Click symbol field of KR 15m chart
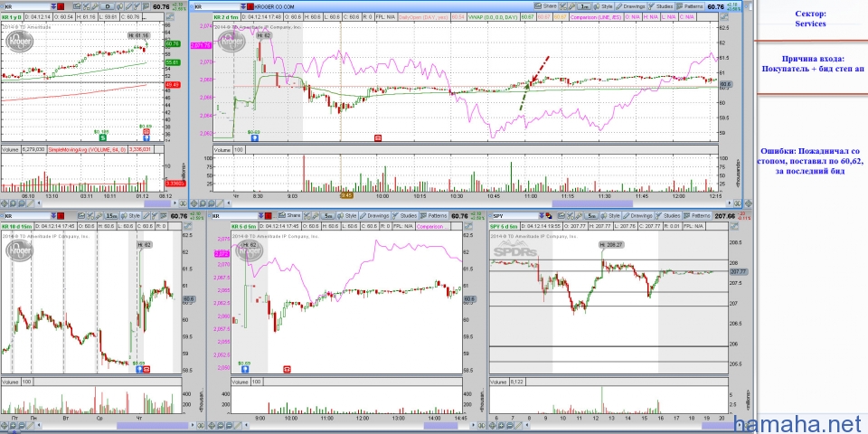 click(26, 216)
